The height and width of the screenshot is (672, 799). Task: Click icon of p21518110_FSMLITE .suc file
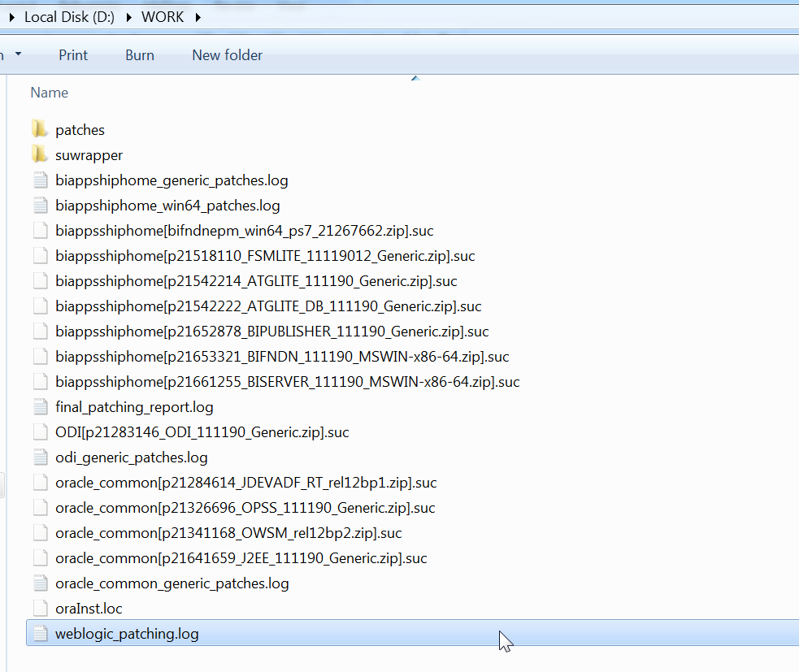tap(41, 255)
